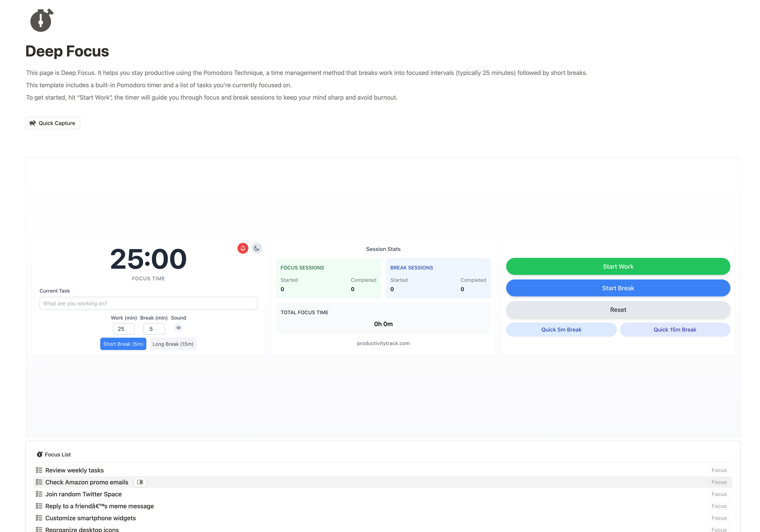Image resolution: width=760 pixels, height=532 pixels.
Task: Toggle dark mode with the moon icon
Action: pos(256,248)
